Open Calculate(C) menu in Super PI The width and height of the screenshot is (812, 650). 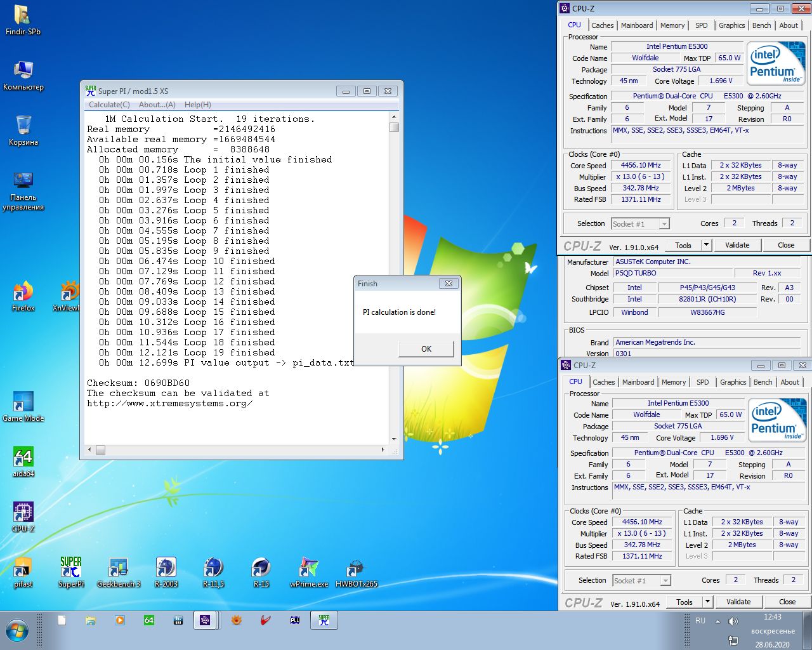pos(109,105)
